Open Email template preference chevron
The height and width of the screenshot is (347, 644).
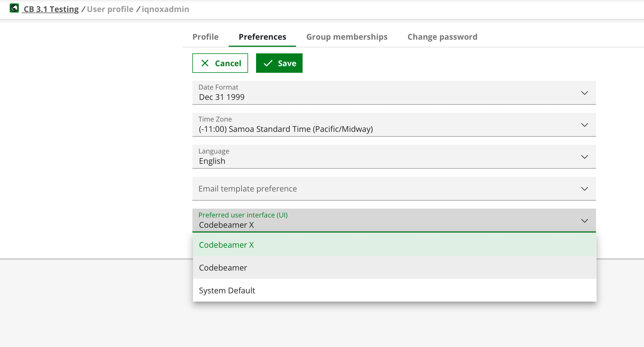584,189
